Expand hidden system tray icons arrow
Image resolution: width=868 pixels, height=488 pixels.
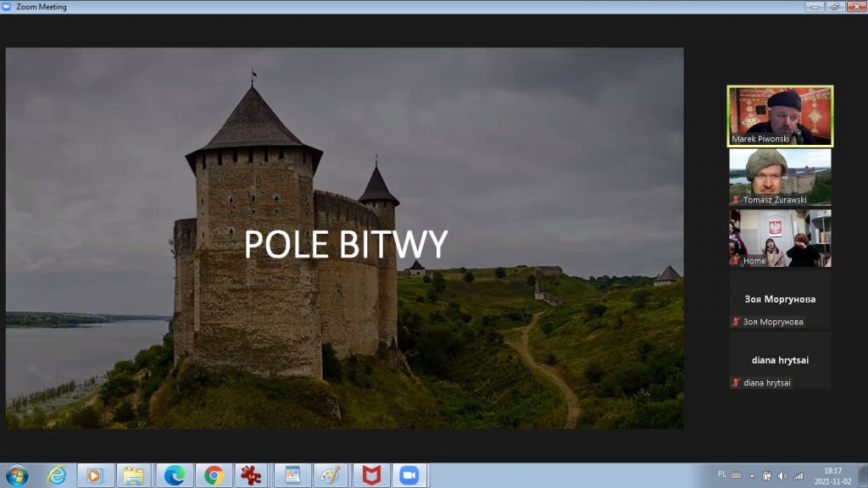tap(751, 475)
